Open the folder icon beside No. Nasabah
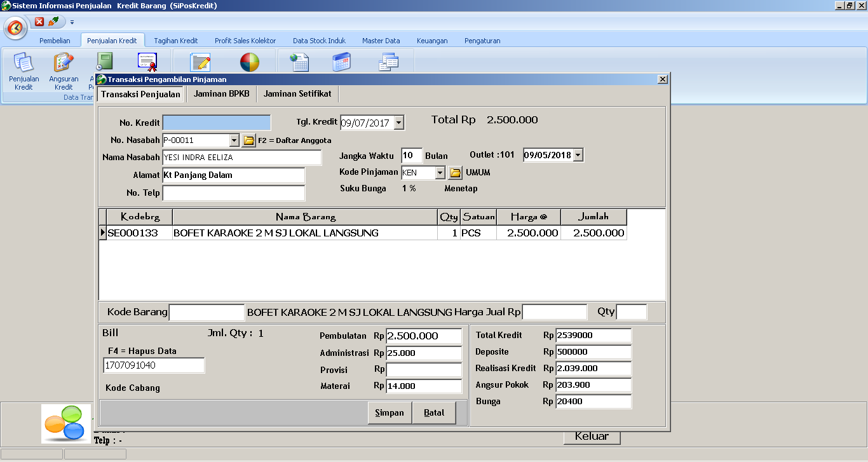 (x=248, y=139)
